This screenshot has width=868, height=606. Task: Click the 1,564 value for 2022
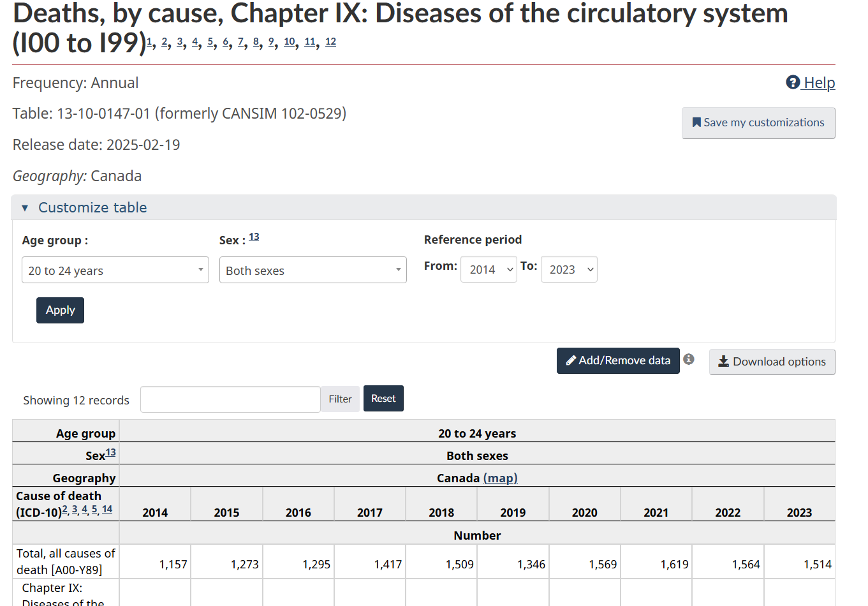(746, 564)
